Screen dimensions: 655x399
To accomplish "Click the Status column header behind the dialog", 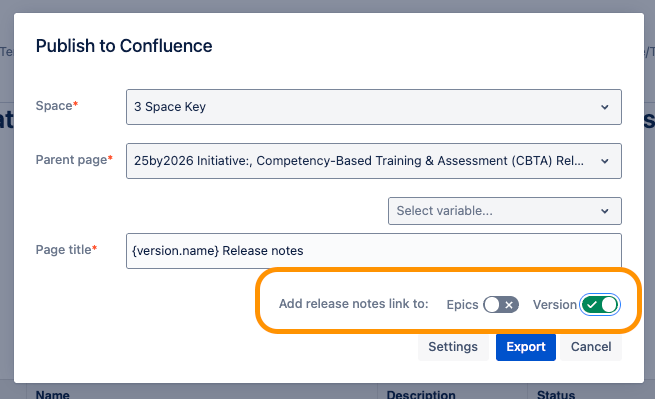I will coord(556,394).
